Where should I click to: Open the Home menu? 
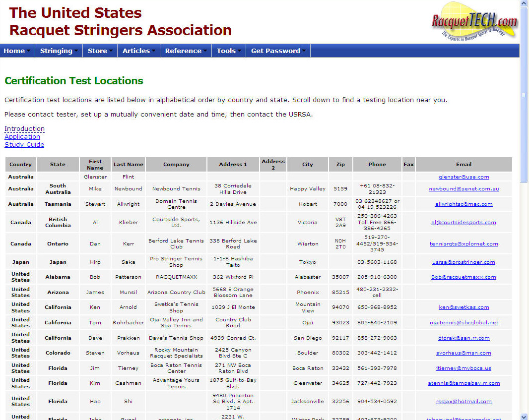pos(17,51)
